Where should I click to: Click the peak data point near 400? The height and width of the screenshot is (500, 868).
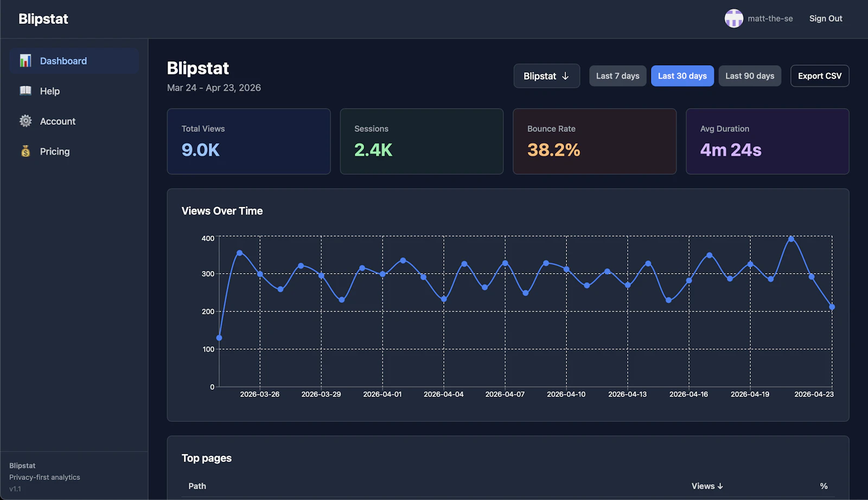tap(791, 239)
